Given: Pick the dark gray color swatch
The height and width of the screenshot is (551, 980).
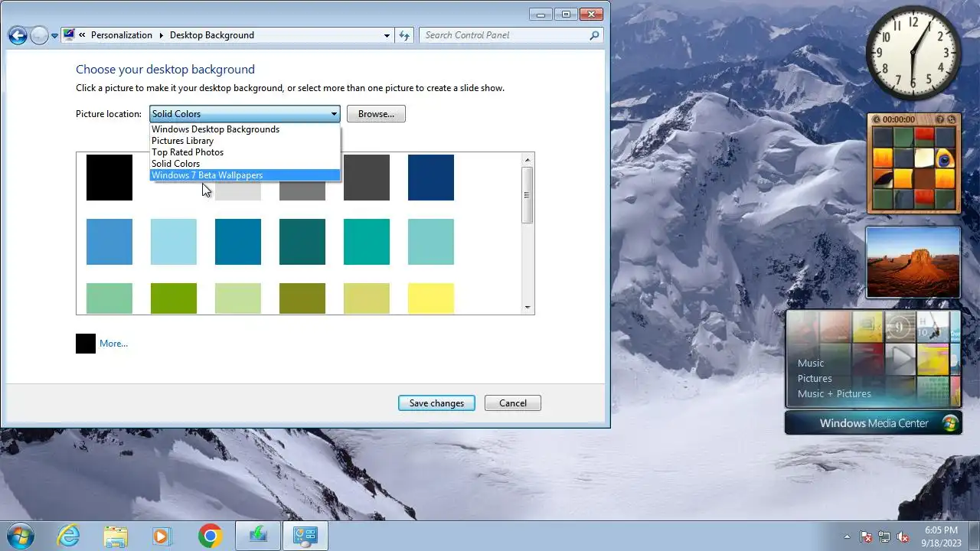Looking at the screenshot, I should [x=367, y=178].
